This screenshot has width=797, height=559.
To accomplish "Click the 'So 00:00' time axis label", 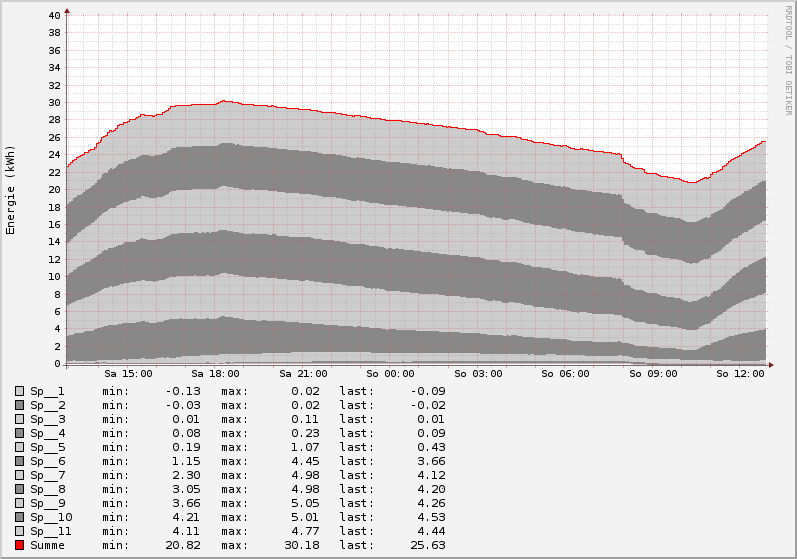I will click(391, 374).
